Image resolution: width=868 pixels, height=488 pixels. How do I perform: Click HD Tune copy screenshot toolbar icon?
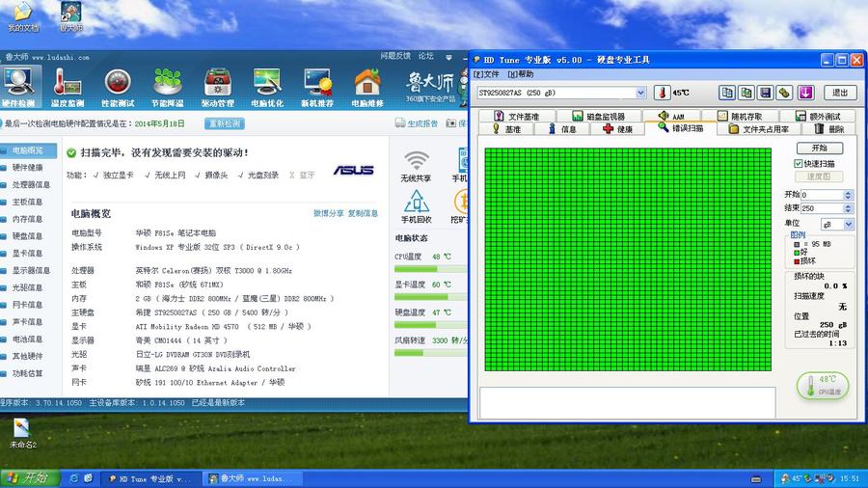(x=746, y=93)
